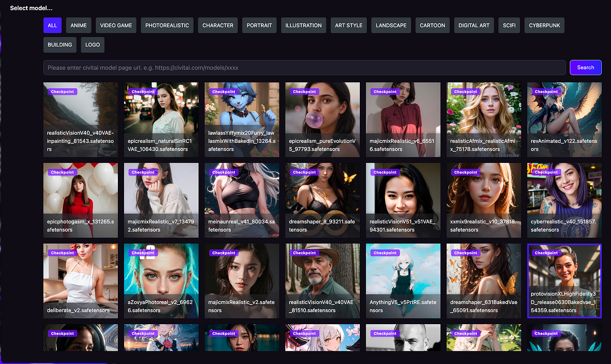The height and width of the screenshot is (364, 611).
Task: Select majicmixRealistic_v2 model card
Action: (242, 281)
